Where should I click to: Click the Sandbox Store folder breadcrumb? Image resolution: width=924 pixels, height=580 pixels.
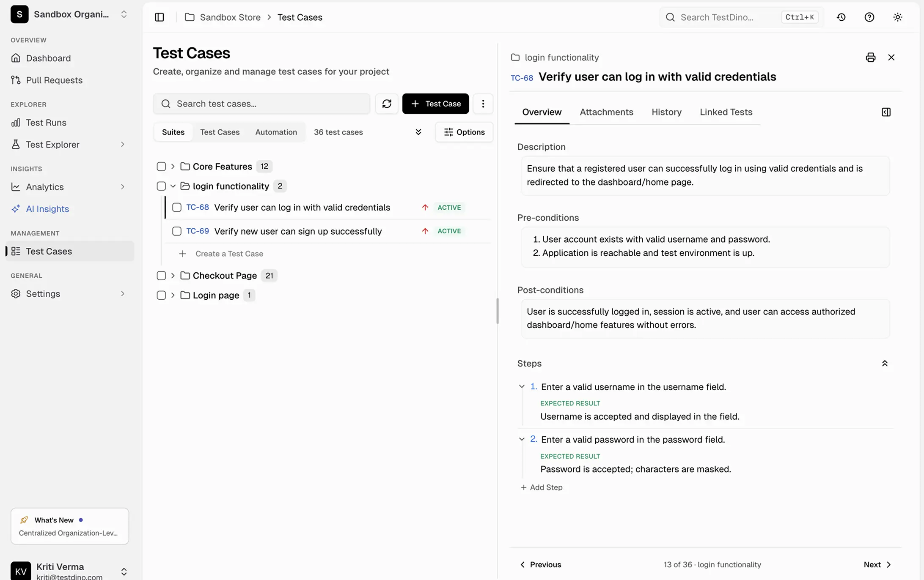tap(223, 17)
